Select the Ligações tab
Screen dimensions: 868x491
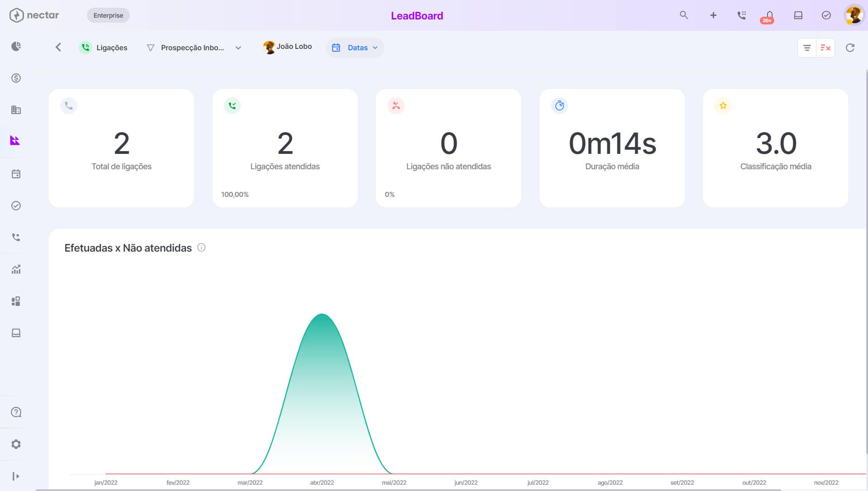coord(104,48)
